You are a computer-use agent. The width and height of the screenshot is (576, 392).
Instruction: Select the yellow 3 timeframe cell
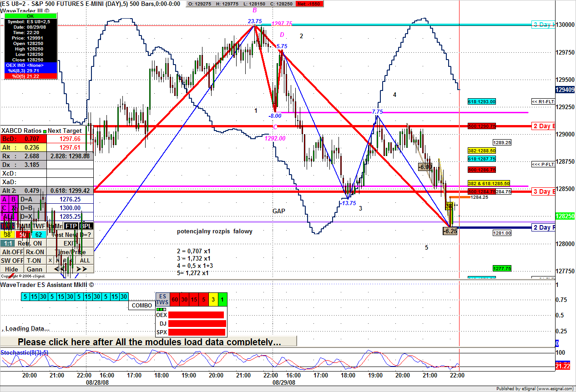(x=213, y=299)
